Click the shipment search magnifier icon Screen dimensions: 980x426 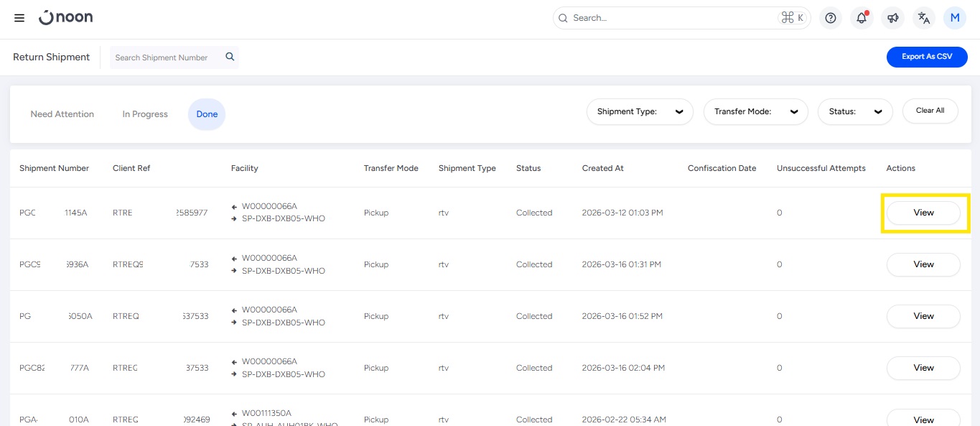pyautogui.click(x=230, y=57)
